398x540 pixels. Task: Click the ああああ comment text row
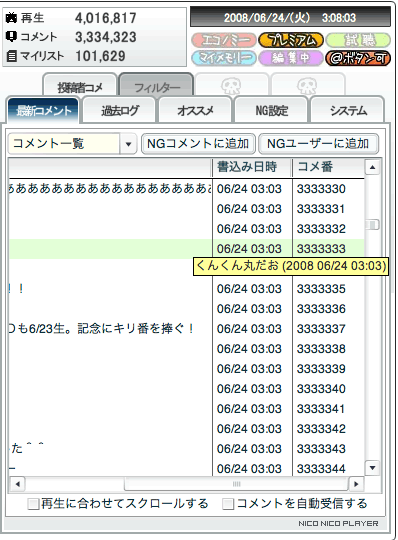tap(110, 189)
